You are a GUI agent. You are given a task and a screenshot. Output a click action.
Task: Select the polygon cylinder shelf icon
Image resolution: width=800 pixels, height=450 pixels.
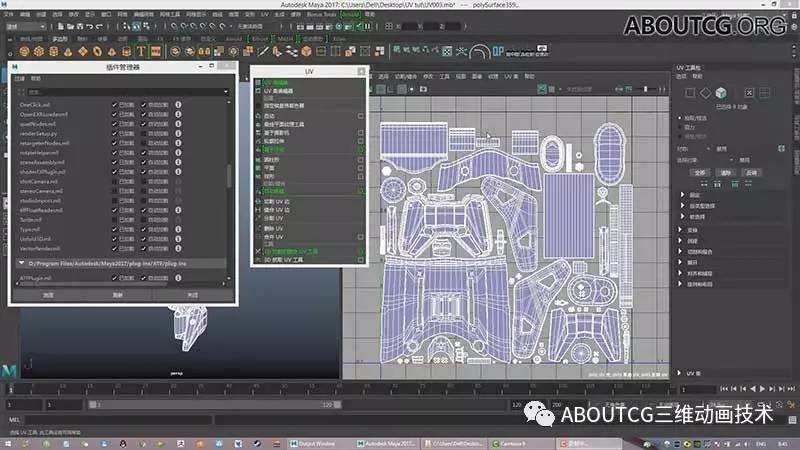54,51
